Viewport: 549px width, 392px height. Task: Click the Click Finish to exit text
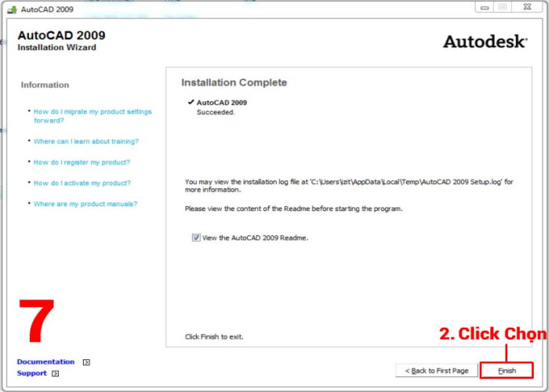tap(214, 336)
